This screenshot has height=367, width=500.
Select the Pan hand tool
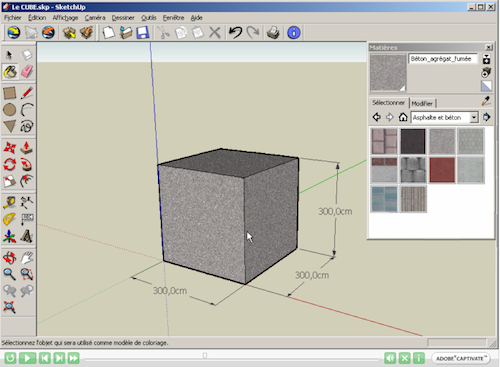pyautogui.click(x=27, y=257)
